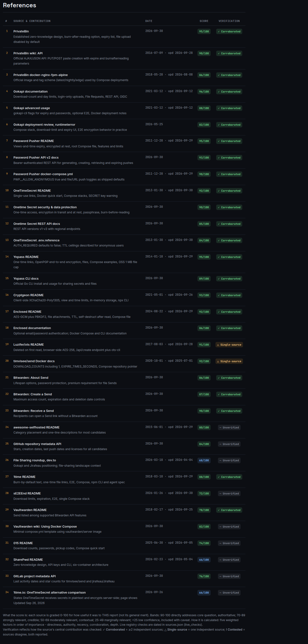Click the OneTimeSecret .env.reference title
Image resolution: width=308 pixels, height=644 pixels.
click(x=37, y=240)
